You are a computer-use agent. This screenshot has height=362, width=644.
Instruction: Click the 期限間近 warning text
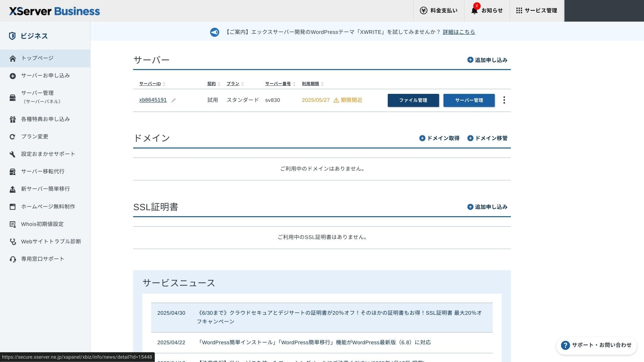tap(352, 100)
